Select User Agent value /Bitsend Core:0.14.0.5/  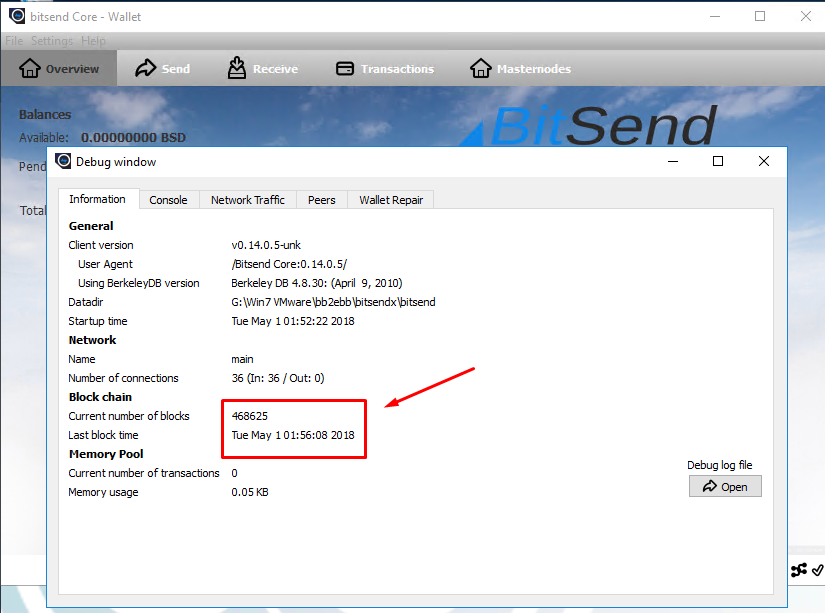(x=289, y=264)
